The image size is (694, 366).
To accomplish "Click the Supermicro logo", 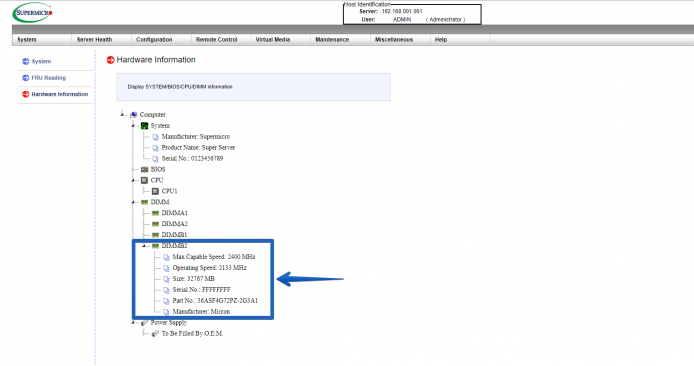I will click(x=33, y=12).
